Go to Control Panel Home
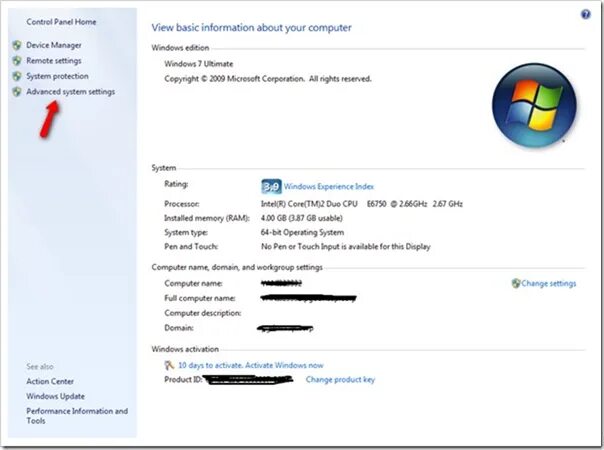This screenshot has width=604, height=450. (61, 22)
